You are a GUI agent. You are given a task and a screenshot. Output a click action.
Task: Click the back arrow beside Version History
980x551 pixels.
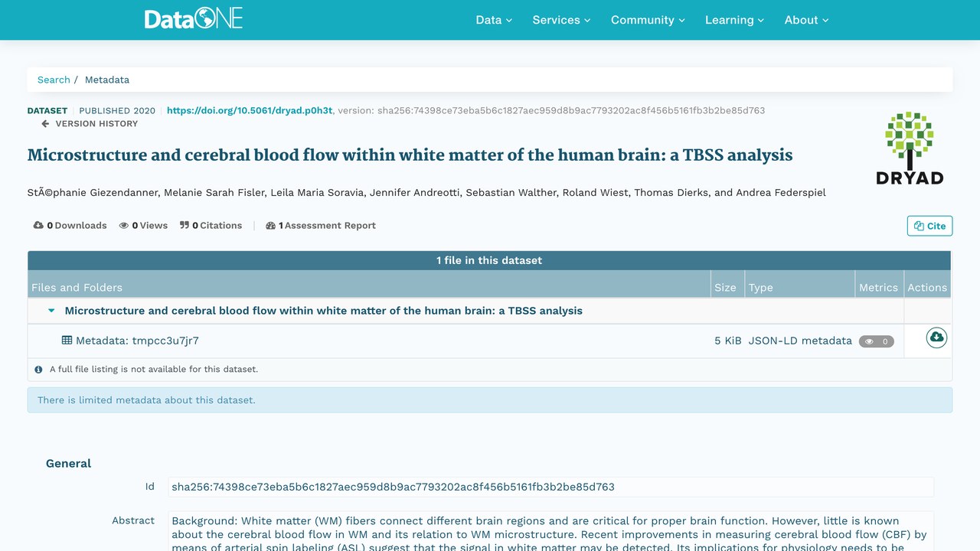(45, 124)
